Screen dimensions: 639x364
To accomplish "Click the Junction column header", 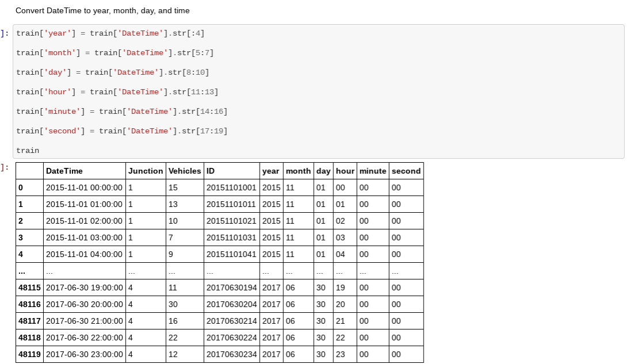I will (x=146, y=171).
